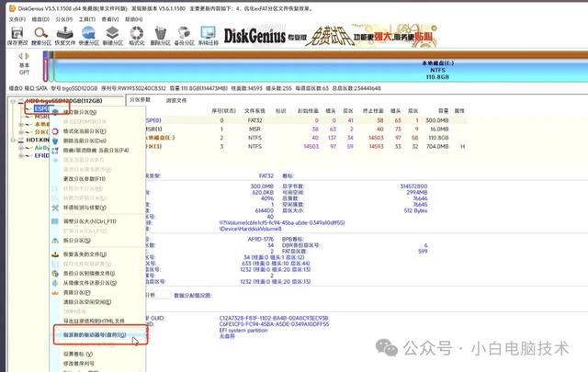Select the HD0 tigoSSD 120GB disk node
This screenshot has height=372, width=588.
[x=63, y=101]
